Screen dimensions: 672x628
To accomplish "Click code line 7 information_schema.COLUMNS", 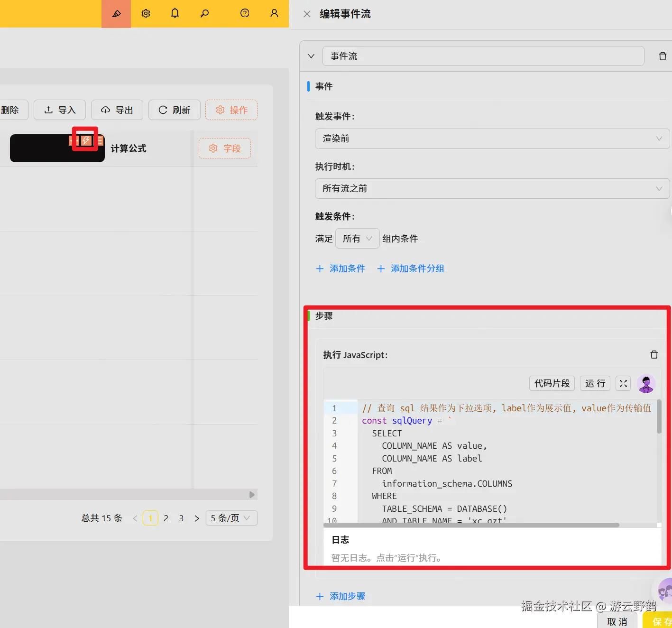I will (447, 484).
